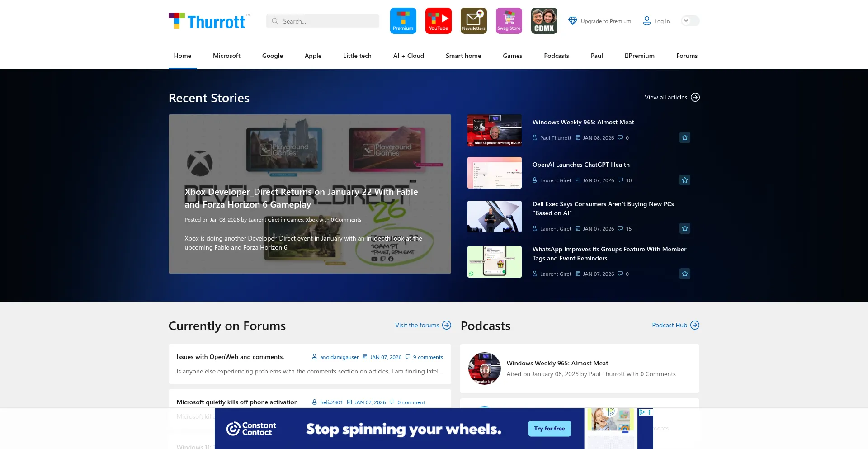Toggle the dark mode switch
Viewport: 868px width, 449px height.
690,21
